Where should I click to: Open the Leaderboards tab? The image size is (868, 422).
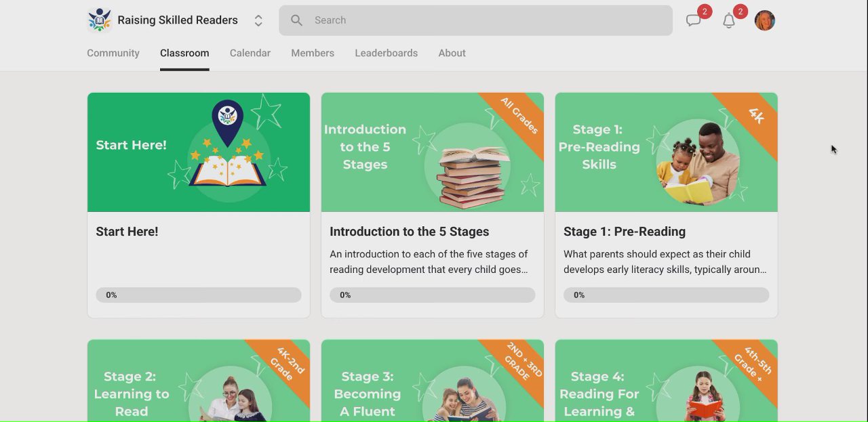coord(386,53)
